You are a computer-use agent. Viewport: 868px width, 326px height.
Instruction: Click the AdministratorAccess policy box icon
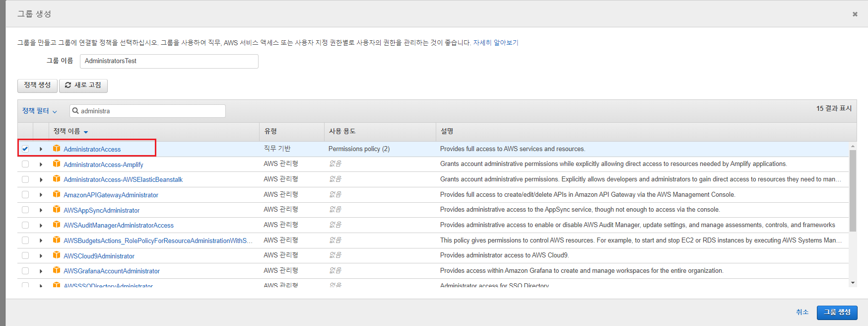coord(57,149)
